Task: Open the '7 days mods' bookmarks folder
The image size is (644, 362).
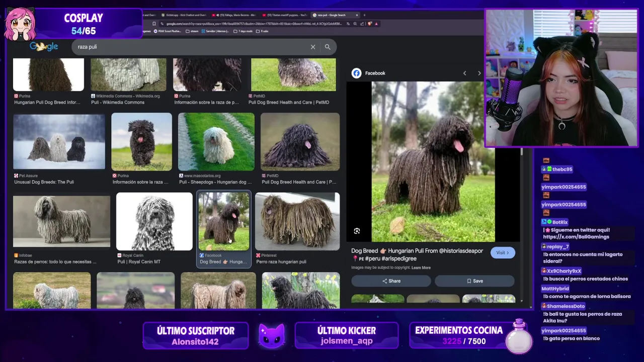Action: [x=243, y=31]
